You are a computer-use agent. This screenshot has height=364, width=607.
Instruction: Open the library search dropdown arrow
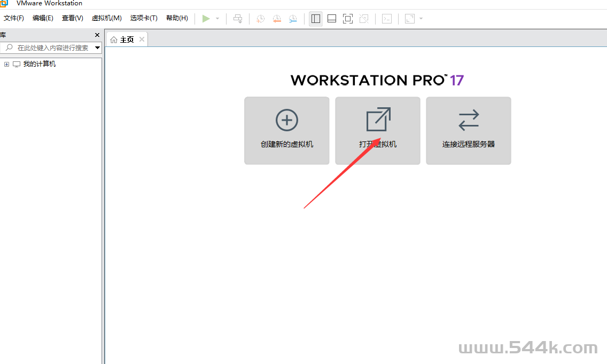coord(97,48)
